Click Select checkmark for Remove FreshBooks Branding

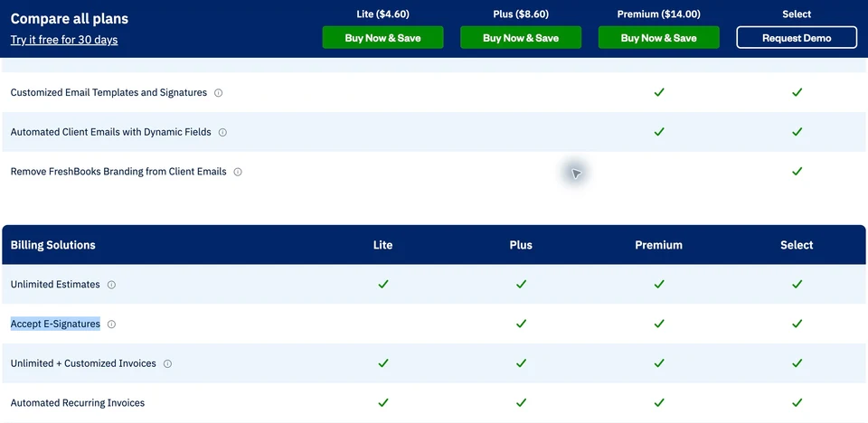[797, 172]
